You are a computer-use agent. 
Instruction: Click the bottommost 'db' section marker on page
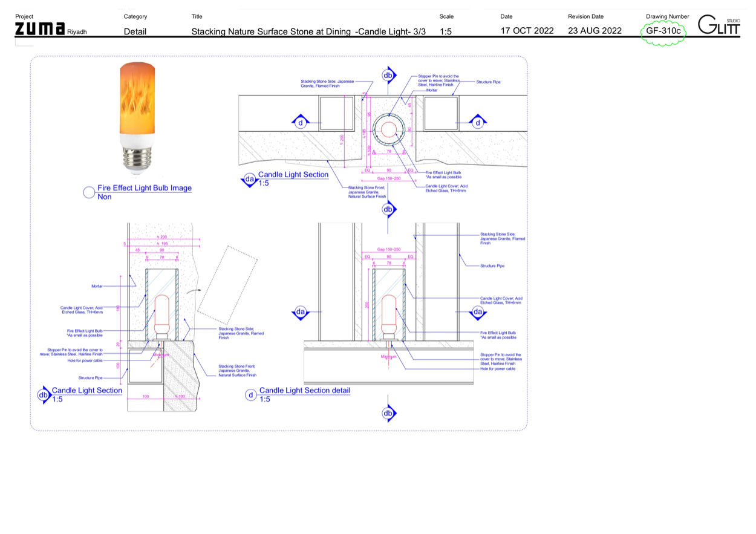click(x=388, y=414)
